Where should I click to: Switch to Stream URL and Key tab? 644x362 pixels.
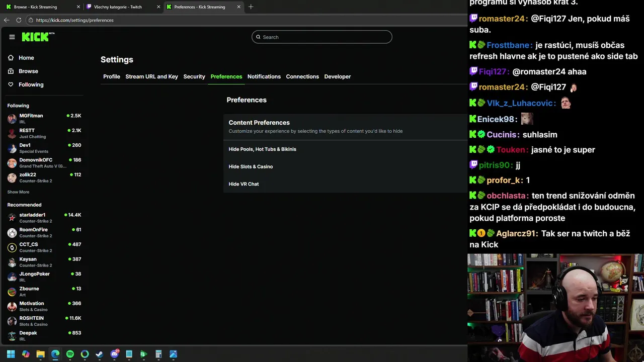pos(151,76)
